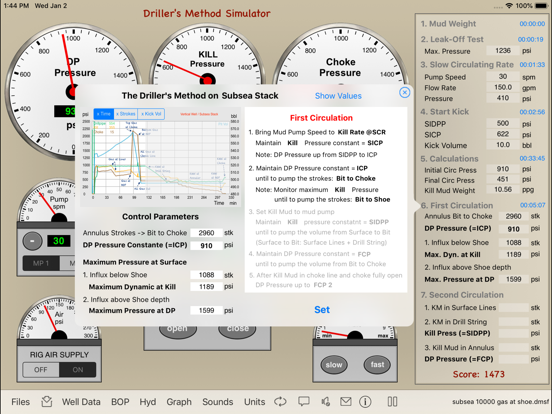This screenshot has width=552, height=414.
Task: Click the loop/refresh arrows icon in bottom toolbar
Action: (280, 402)
